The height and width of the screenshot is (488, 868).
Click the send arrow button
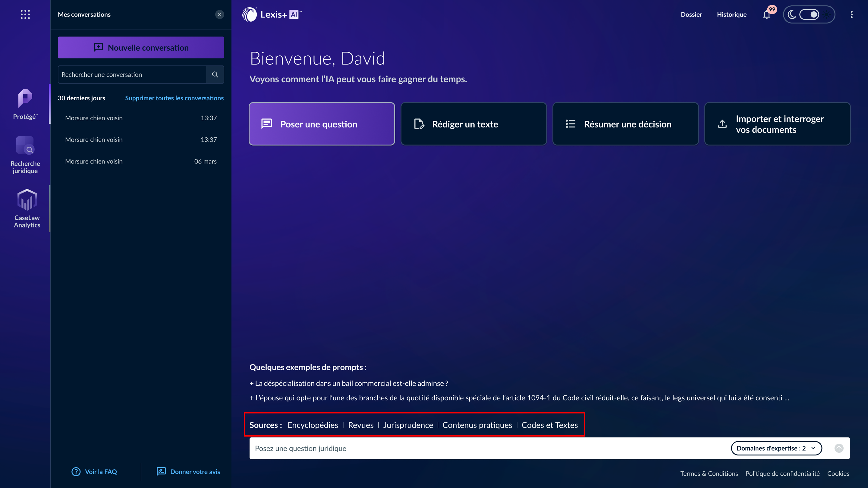[x=839, y=448]
